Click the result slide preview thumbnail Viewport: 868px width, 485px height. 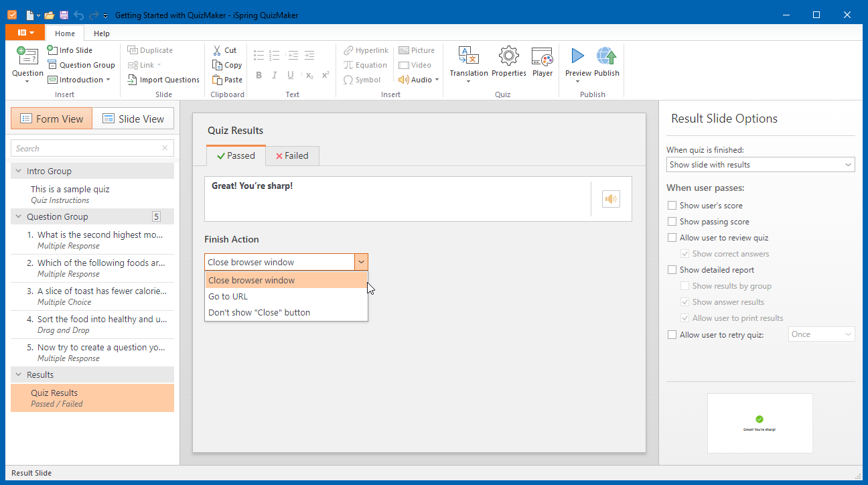click(x=759, y=423)
